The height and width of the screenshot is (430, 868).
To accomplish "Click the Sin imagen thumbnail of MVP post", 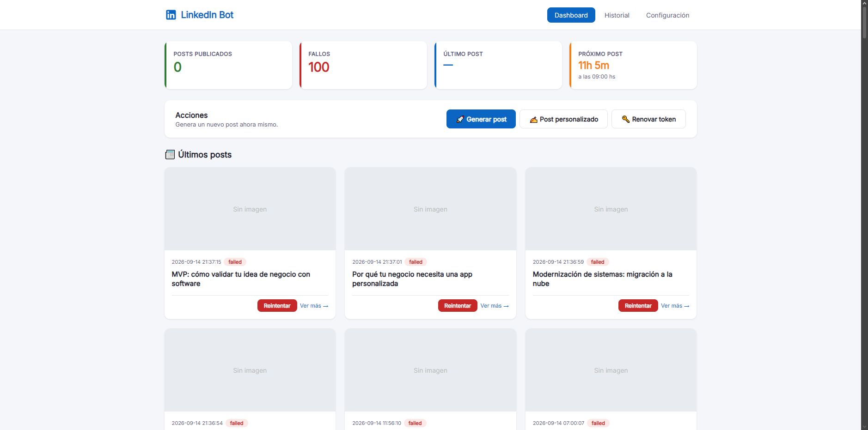I will [250, 209].
